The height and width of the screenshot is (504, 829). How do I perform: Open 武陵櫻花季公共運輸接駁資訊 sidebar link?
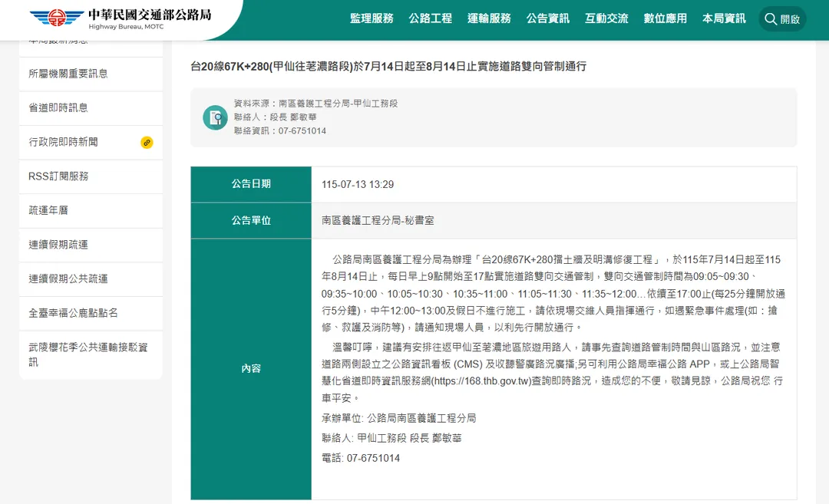pos(91,354)
